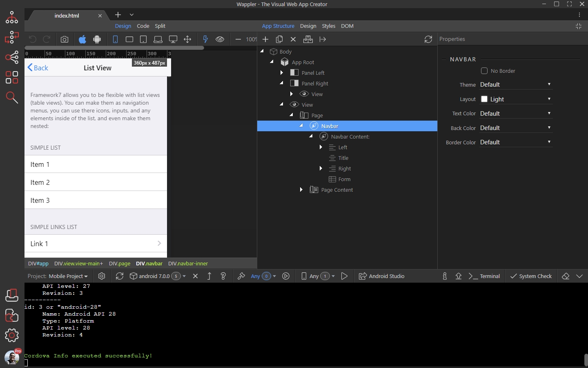This screenshot has width=588, height=368.
Task: Click the undo arrow in design toolbar
Action: pyautogui.click(x=32, y=39)
